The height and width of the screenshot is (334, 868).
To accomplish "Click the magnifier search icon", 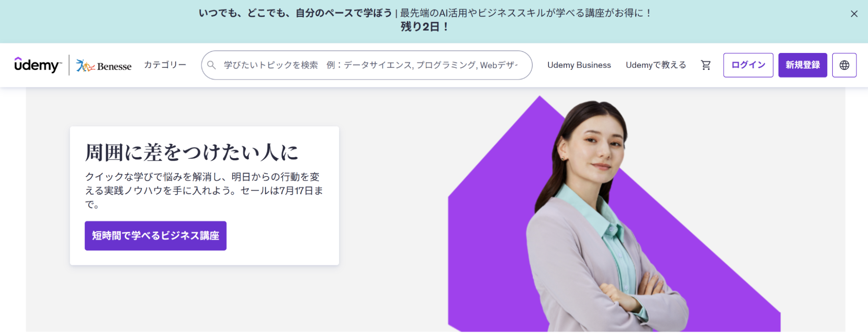I will pyautogui.click(x=211, y=65).
